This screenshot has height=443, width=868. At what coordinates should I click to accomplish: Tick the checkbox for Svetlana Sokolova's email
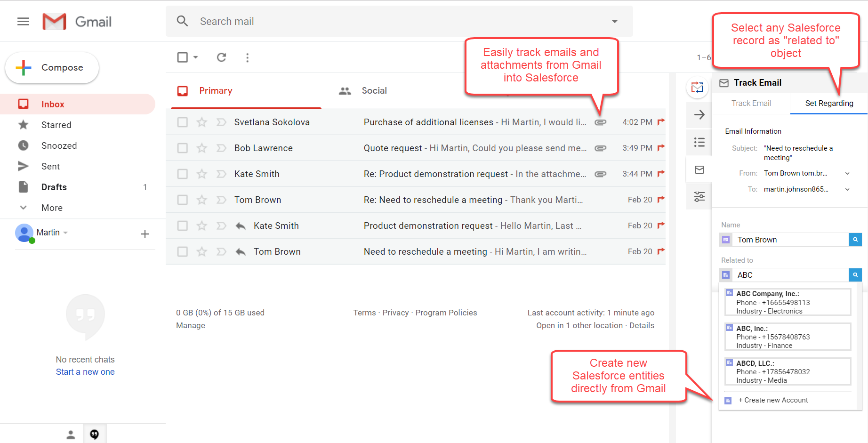(183, 122)
